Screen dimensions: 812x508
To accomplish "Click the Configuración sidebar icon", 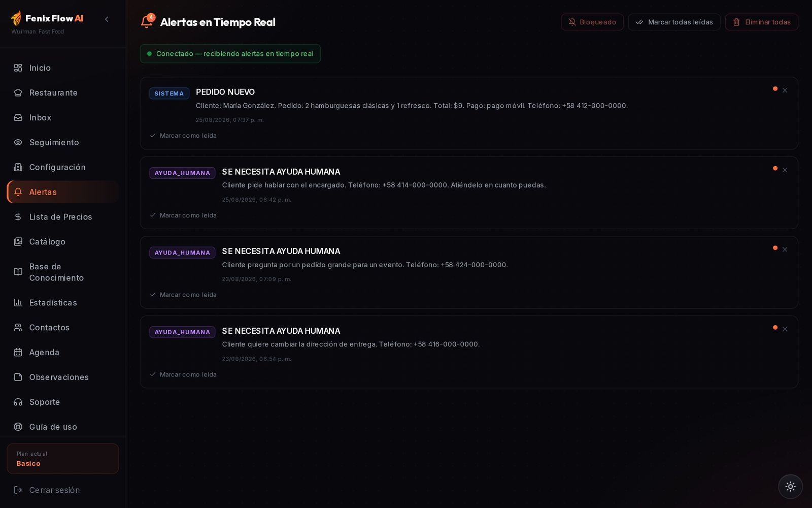I will click(x=18, y=167).
